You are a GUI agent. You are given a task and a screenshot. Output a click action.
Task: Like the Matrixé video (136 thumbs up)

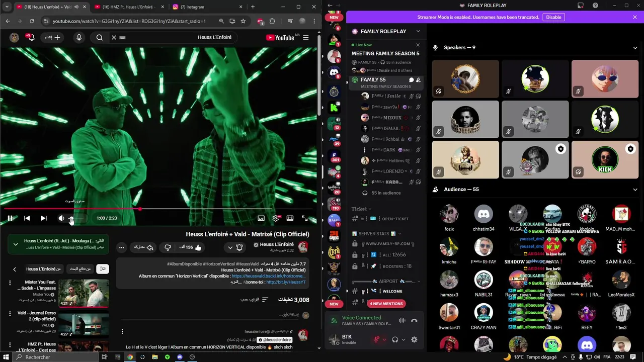pos(191,247)
